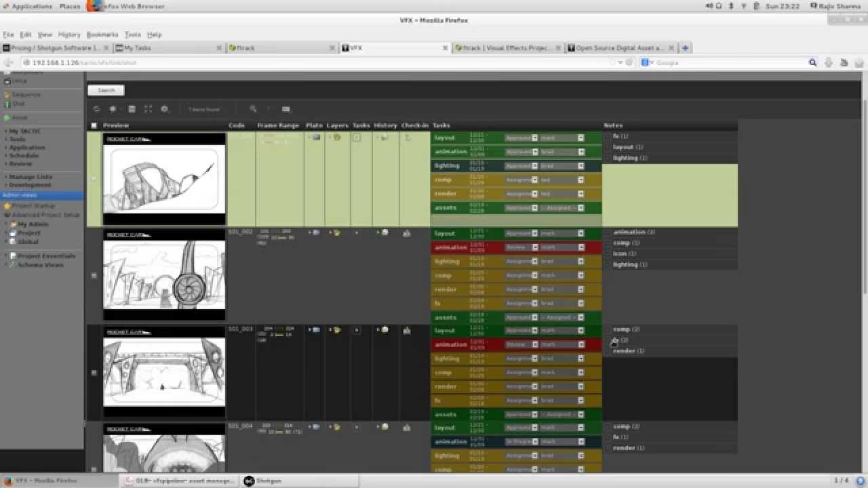868x488 pixels.
Task: Tick the row checkbox for shot S01_003
Action: tap(94, 373)
